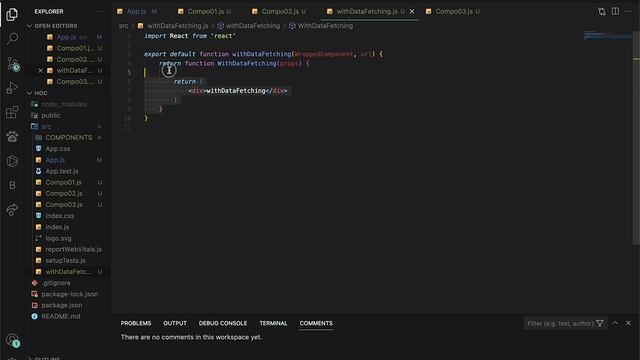The width and height of the screenshot is (640, 360).
Task: Open editor more actions ellipsis
Action: point(629,11)
